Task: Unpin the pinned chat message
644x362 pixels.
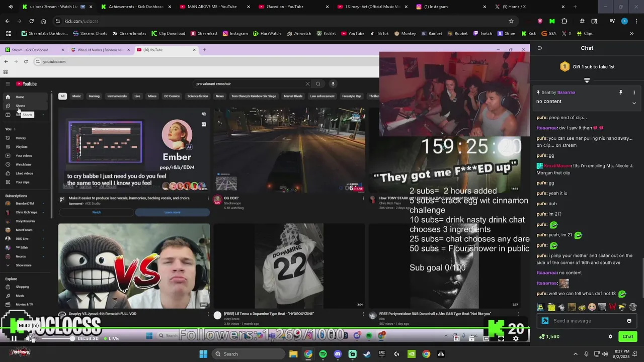Action: (x=621, y=93)
